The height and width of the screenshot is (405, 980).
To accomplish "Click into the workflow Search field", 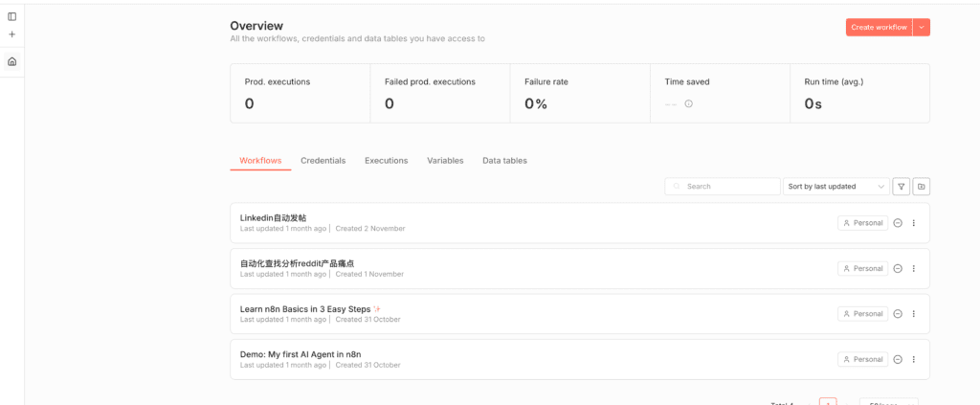I will tap(727, 187).
